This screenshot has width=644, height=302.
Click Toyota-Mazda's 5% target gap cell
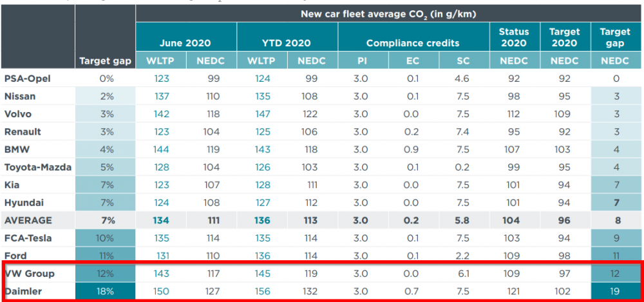[x=106, y=167]
